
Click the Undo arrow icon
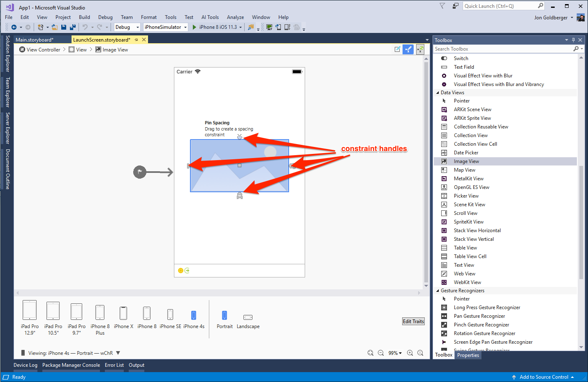tap(85, 27)
